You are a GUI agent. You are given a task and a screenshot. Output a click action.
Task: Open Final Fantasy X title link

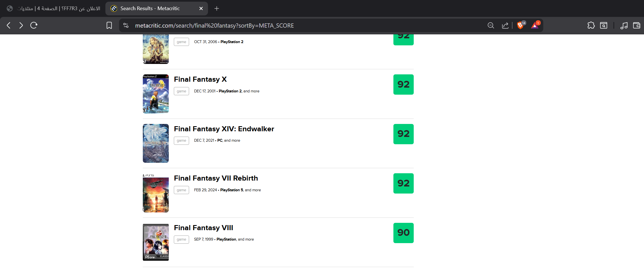200,79
